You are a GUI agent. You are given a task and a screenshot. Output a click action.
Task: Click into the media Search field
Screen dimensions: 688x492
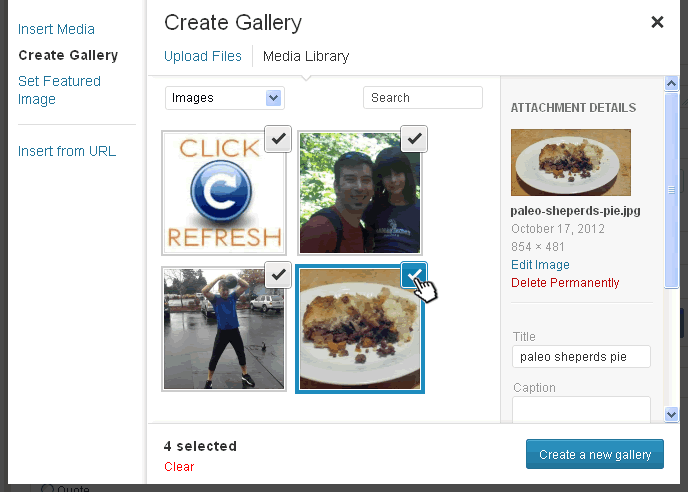point(423,97)
